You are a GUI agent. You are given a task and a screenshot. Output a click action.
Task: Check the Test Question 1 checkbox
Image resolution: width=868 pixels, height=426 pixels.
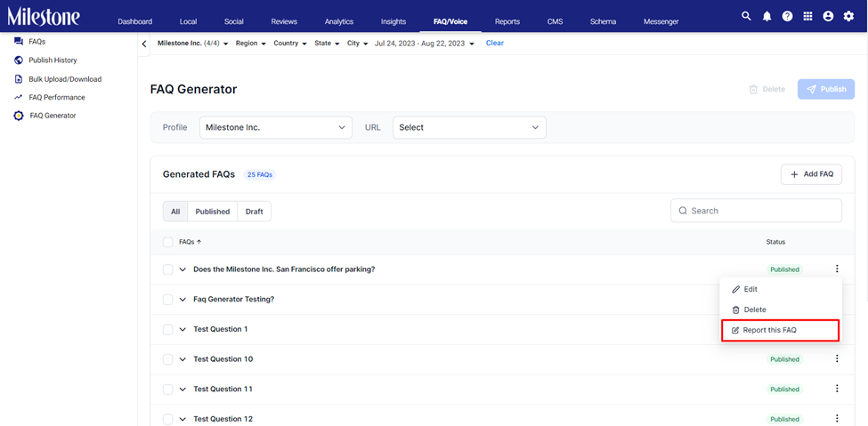[167, 329]
